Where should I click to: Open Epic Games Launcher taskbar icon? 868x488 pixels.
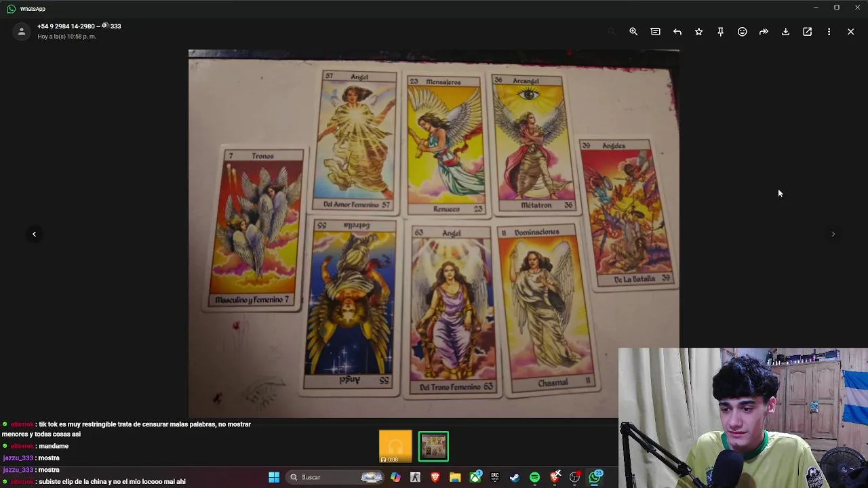[x=495, y=477]
